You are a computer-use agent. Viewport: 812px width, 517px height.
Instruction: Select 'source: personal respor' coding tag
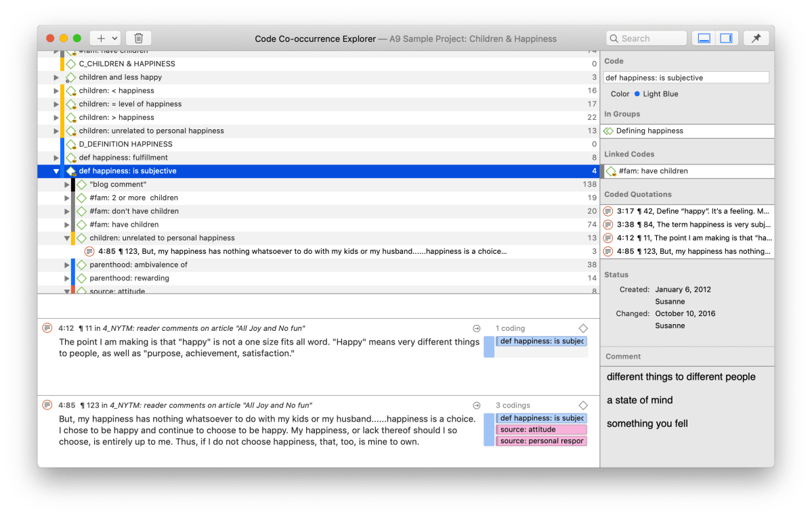click(542, 441)
